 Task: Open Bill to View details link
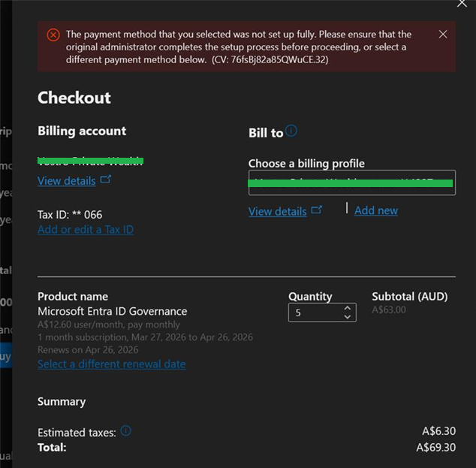(278, 211)
